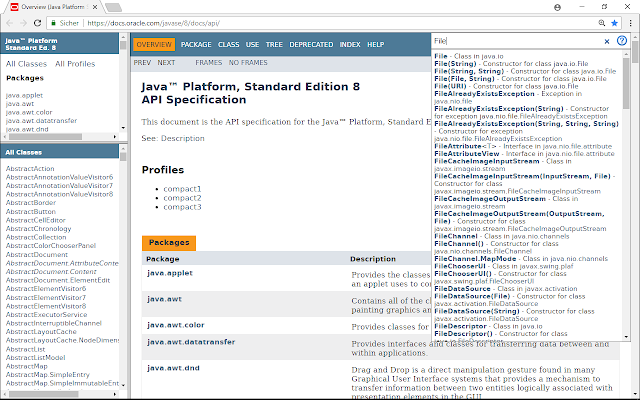The image size is (640, 400).
Task: Click scroll-down arrow of suggestions list
Action: [x=626, y=337]
